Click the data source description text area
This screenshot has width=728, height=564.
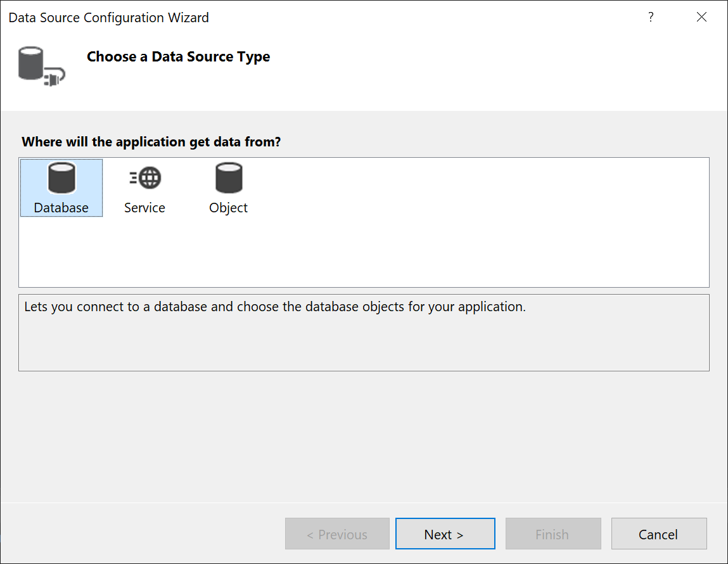[x=364, y=331]
